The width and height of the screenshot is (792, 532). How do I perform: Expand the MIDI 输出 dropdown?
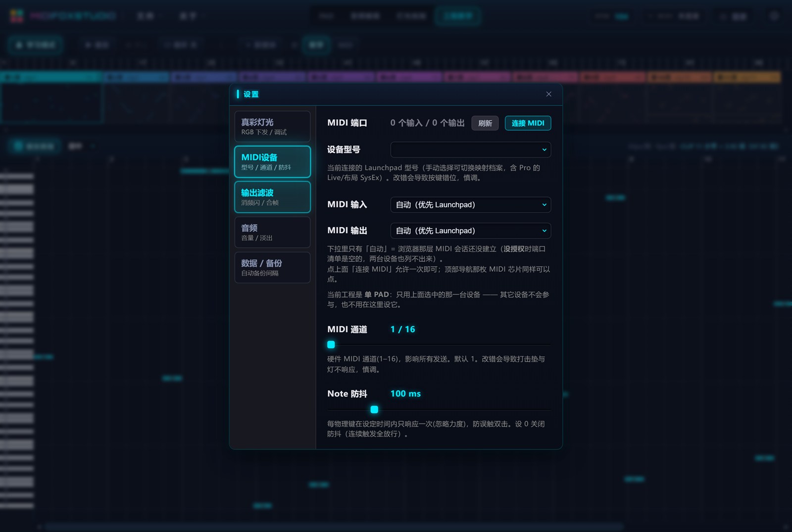[x=471, y=231]
